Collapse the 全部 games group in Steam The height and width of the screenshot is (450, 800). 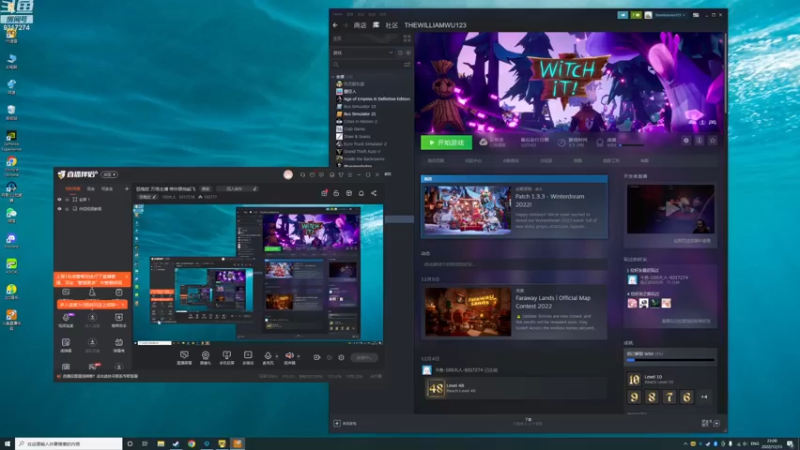click(x=334, y=77)
